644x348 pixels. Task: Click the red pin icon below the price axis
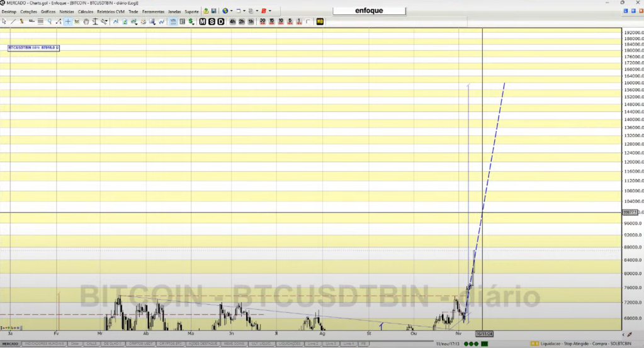tap(630, 334)
